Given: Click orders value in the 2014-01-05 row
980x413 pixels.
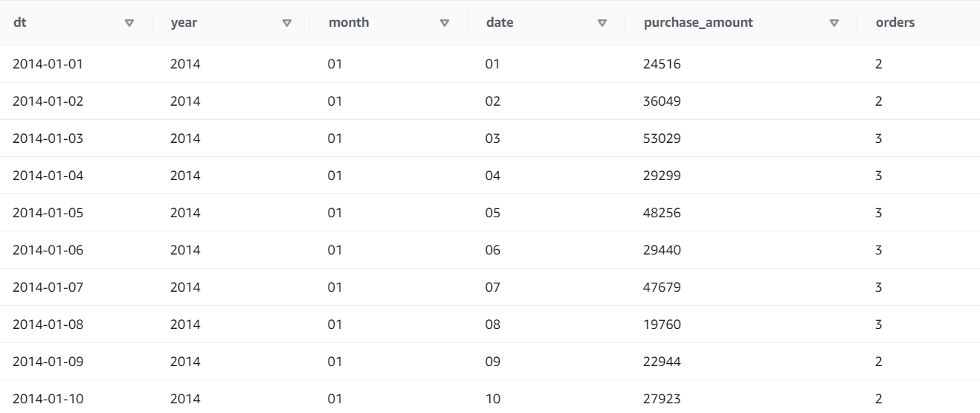Looking at the screenshot, I should (878, 213).
